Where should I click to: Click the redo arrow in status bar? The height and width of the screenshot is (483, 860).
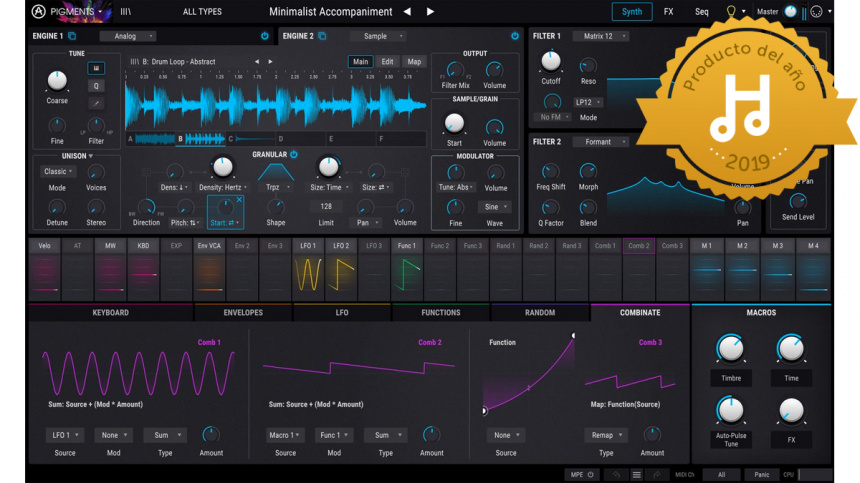657,475
